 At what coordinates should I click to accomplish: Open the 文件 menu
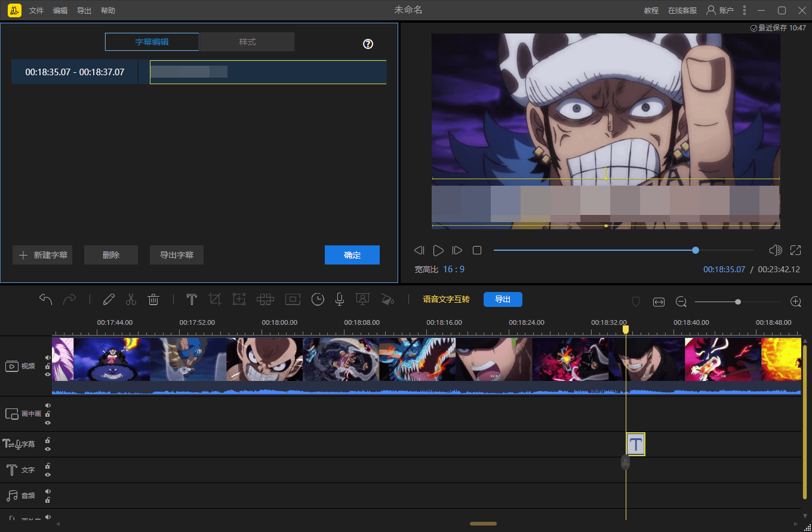point(36,10)
